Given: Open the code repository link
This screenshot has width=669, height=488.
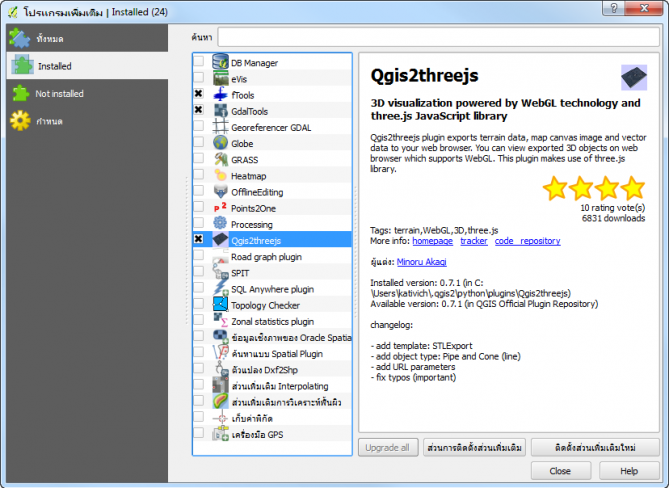Looking at the screenshot, I should pyautogui.click(x=527, y=241).
